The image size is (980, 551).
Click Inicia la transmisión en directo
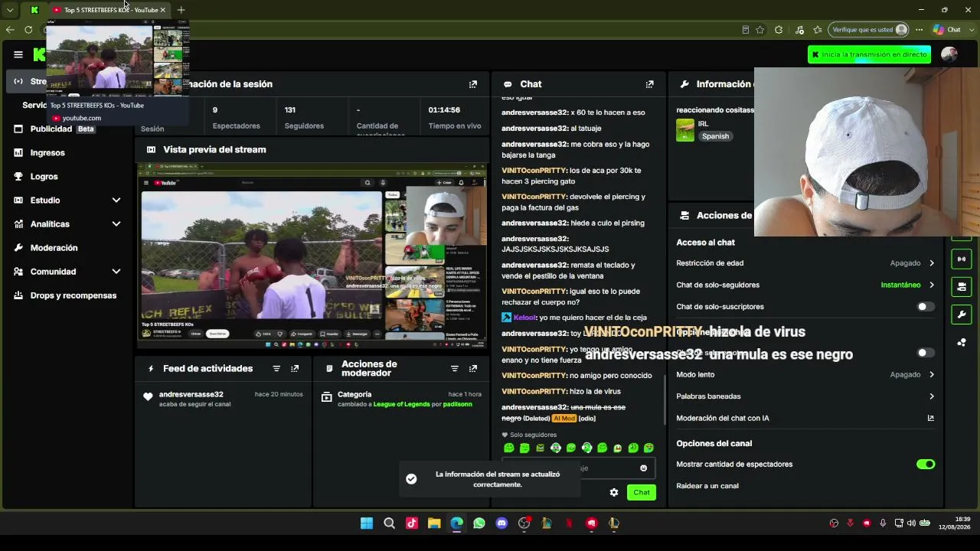(869, 54)
